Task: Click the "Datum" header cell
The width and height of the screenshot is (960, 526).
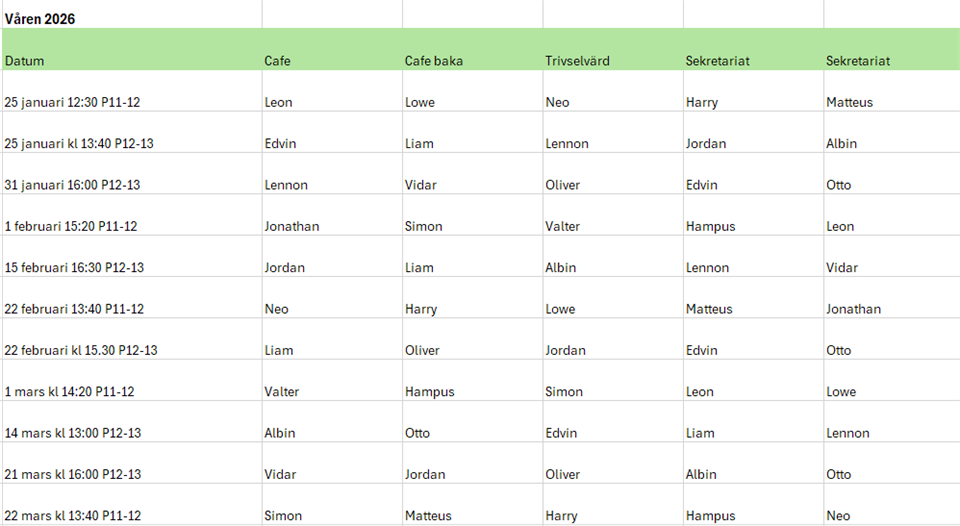Action: [x=25, y=61]
